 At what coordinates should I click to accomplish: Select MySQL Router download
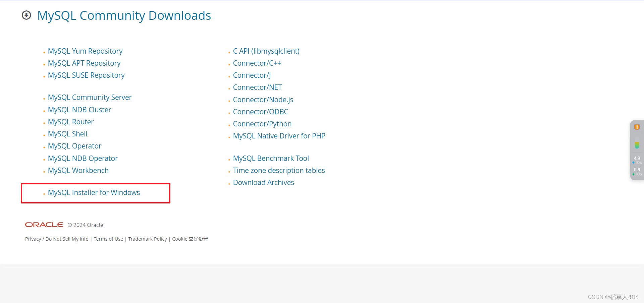click(71, 122)
